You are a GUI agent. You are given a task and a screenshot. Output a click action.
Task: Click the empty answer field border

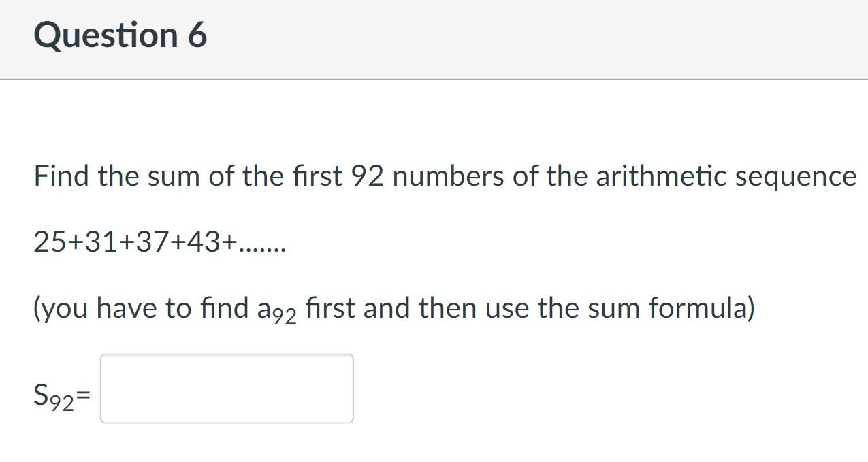point(227,354)
